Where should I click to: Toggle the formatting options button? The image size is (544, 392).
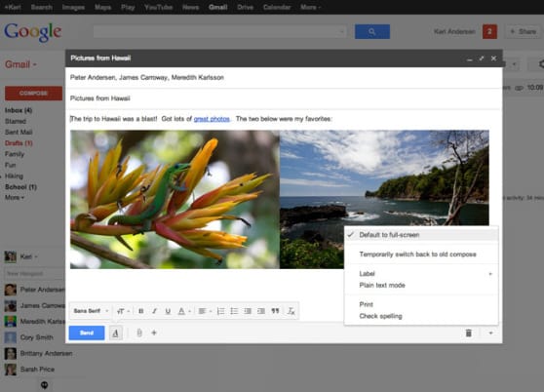[x=116, y=333]
